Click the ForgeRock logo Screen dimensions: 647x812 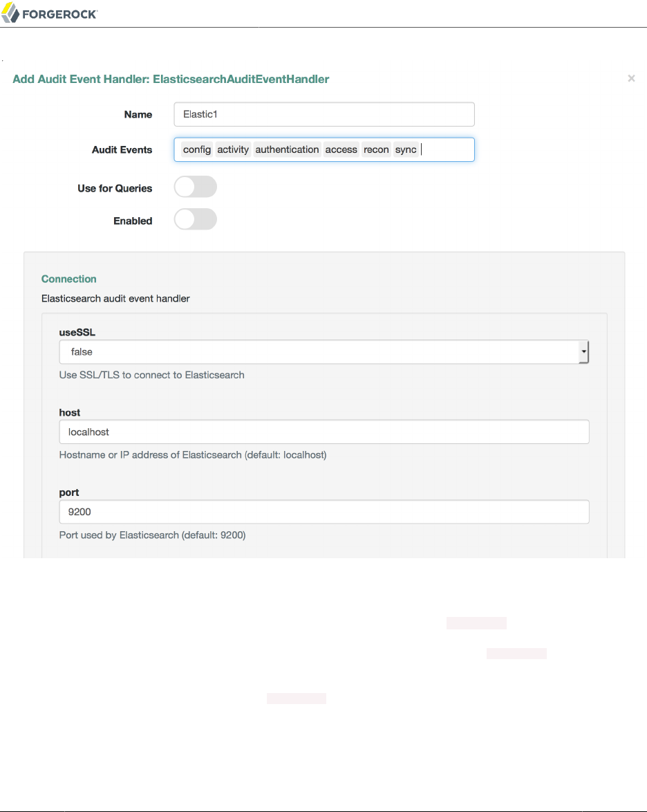coord(49,14)
